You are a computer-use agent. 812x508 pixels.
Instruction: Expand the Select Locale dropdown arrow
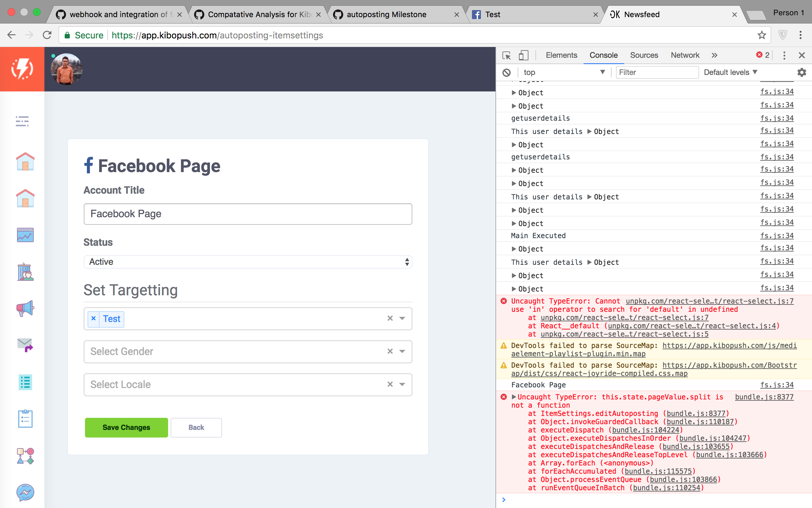pyautogui.click(x=402, y=384)
